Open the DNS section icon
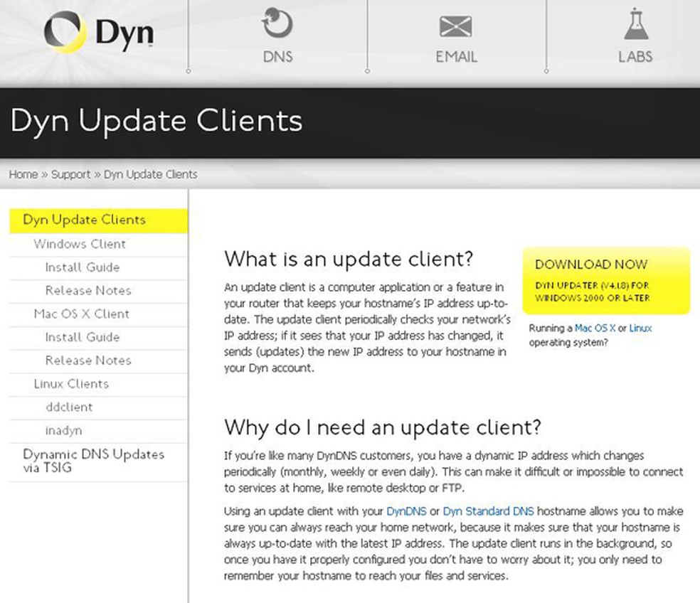This screenshot has width=700, height=603. 276,25
